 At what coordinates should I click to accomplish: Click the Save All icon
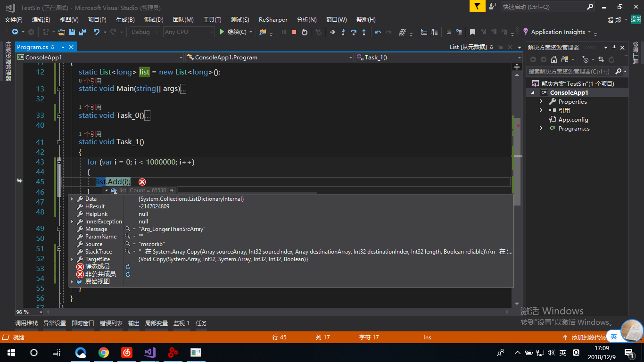[x=82, y=32]
